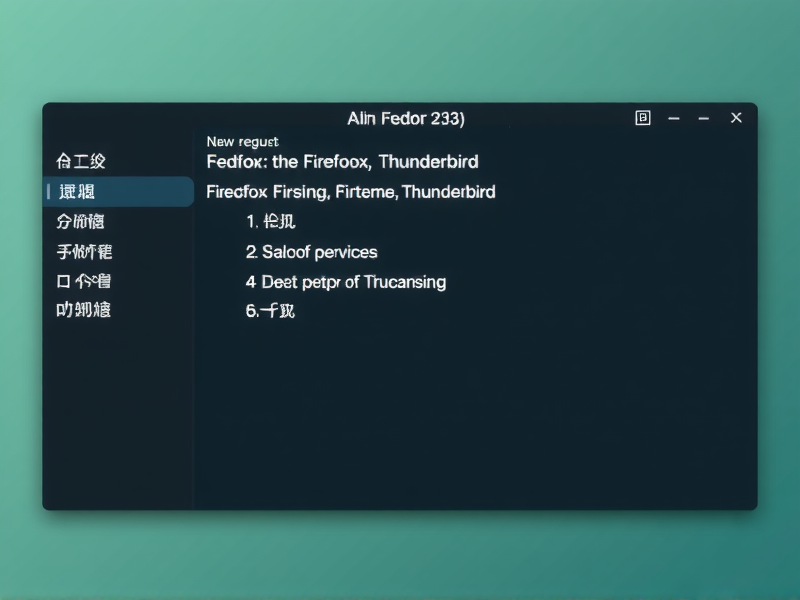The height and width of the screenshot is (600, 800).
Task: Select the third sidebar entry below the highlight
Action: (83, 221)
